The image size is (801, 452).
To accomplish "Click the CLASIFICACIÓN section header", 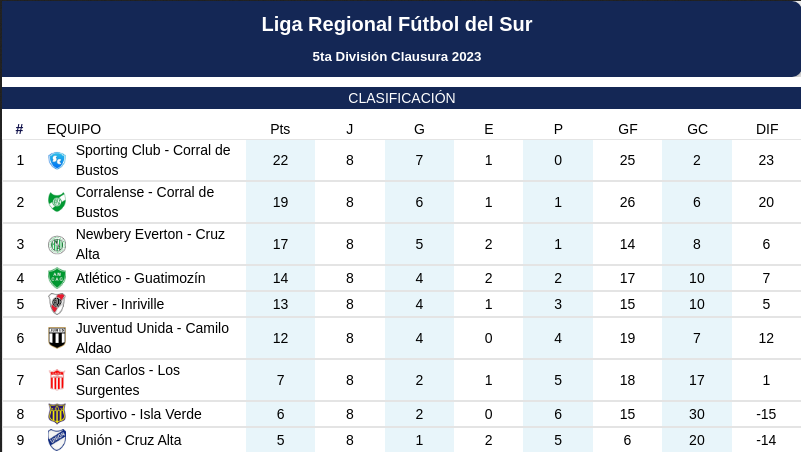I will 402,98.
